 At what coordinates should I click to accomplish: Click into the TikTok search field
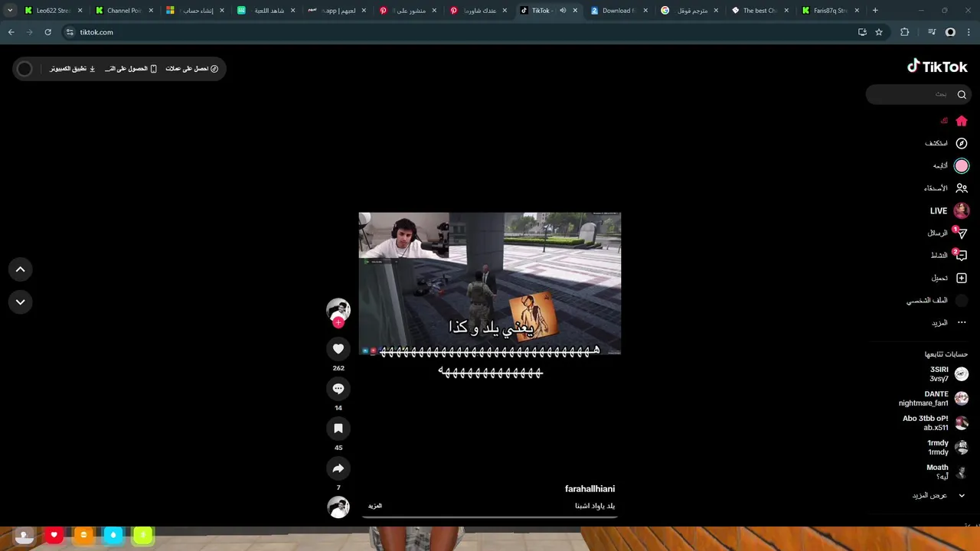pyautogui.click(x=919, y=94)
